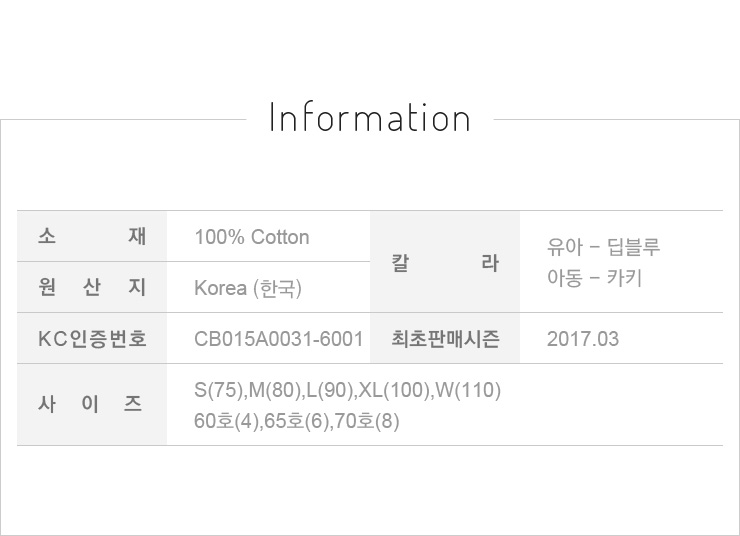Click the Information heading

370,118
